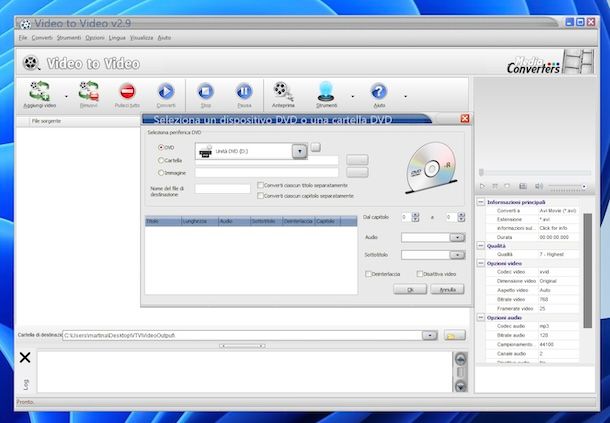The width and height of the screenshot is (610, 423).
Task: Browse destination folder with yellow folder icon
Action: [455, 335]
